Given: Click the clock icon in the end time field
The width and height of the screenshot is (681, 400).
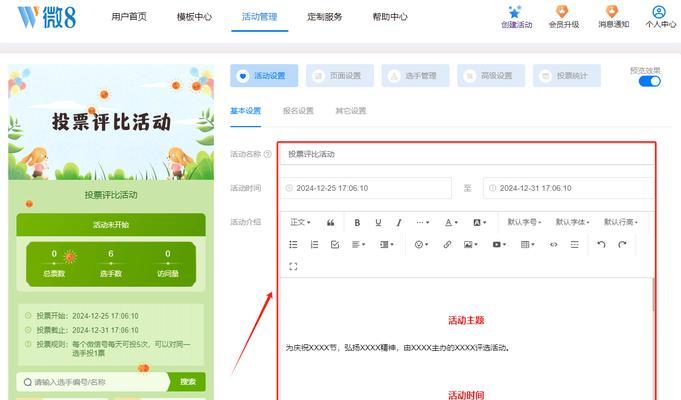Looking at the screenshot, I should [493, 188].
